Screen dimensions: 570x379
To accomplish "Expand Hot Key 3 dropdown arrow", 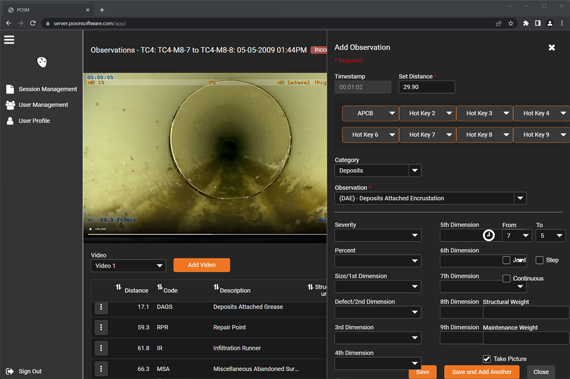I will [506, 113].
